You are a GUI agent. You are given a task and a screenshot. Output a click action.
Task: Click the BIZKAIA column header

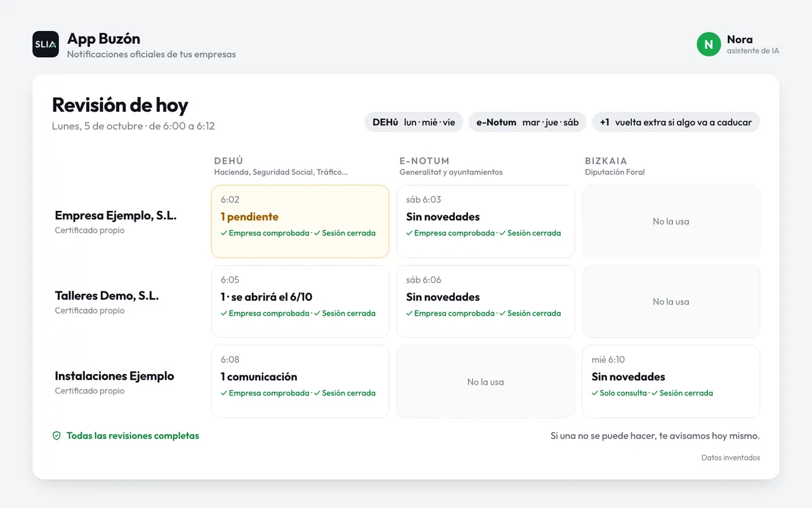[x=606, y=161]
